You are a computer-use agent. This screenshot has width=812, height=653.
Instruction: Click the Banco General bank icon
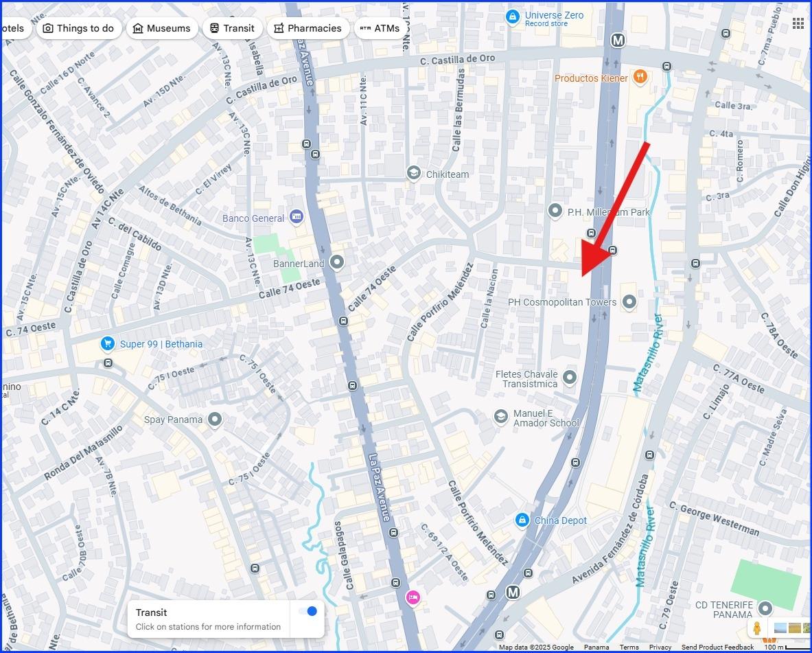coord(297,216)
